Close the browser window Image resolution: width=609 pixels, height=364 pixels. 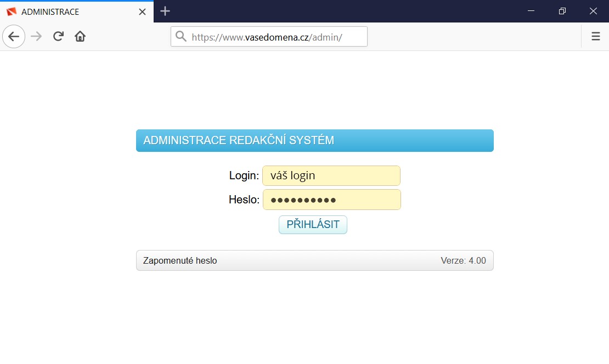593,11
